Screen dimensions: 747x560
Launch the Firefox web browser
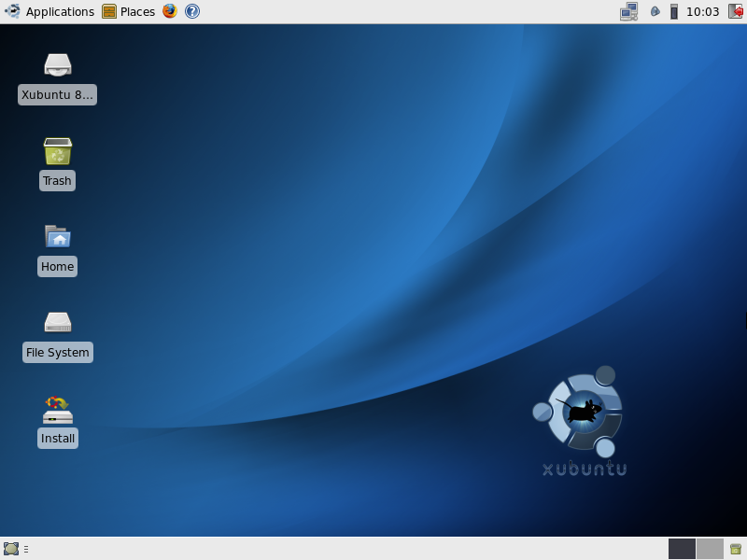(169, 11)
